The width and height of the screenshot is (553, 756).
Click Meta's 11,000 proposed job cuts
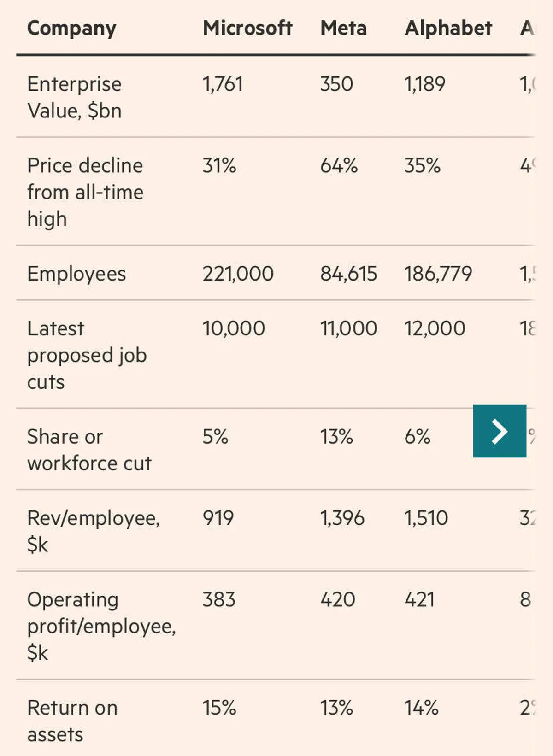click(x=348, y=328)
